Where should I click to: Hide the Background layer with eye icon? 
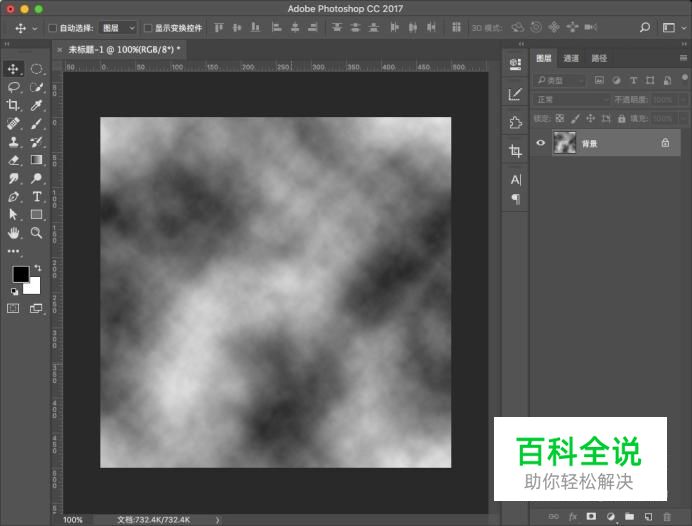click(x=541, y=143)
